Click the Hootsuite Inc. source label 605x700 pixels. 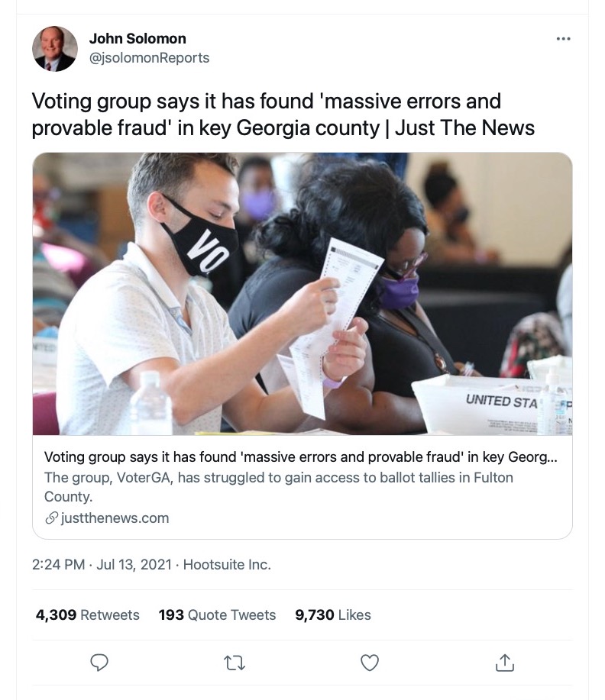tap(227, 565)
